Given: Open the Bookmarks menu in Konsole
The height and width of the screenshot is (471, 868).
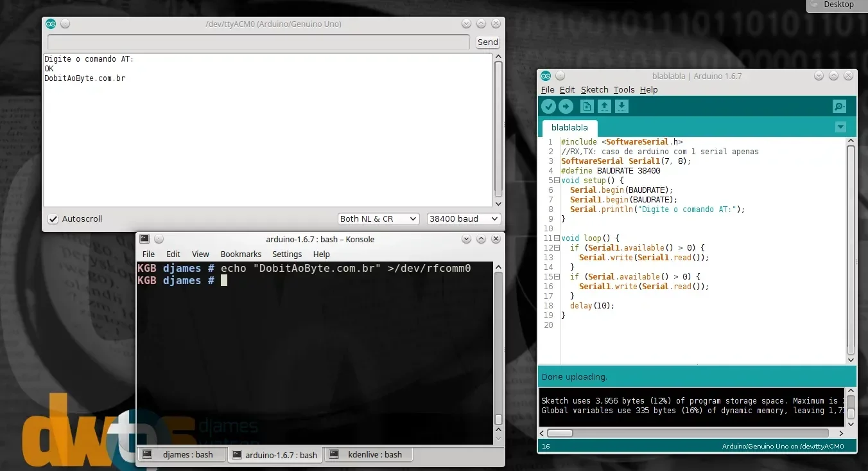Looking at the screenshot, I should point(241,254).
